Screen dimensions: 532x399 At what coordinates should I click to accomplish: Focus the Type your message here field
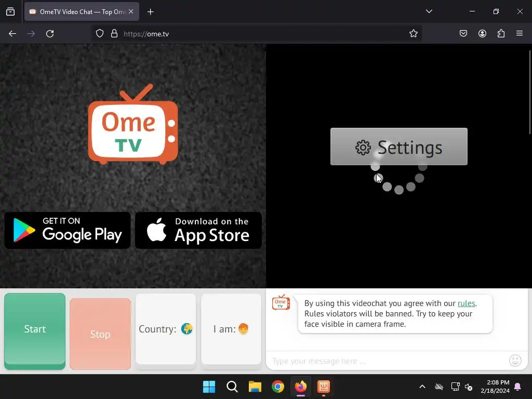pos(389,361)
